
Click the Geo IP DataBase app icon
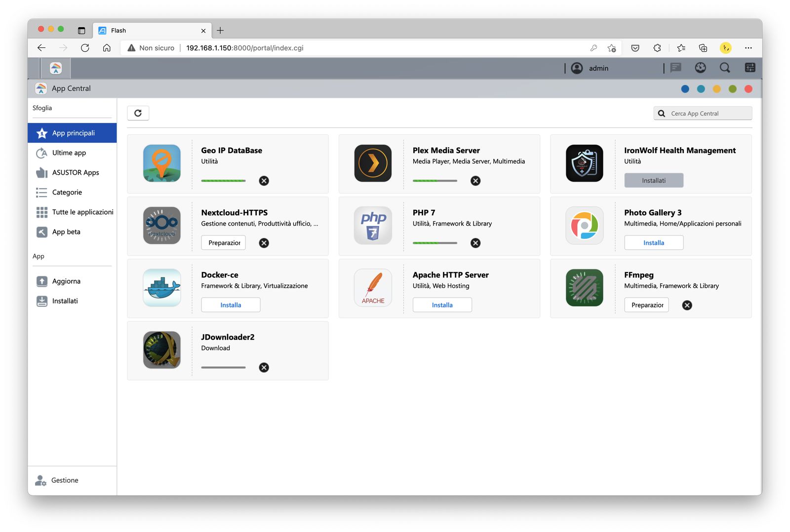162,163
